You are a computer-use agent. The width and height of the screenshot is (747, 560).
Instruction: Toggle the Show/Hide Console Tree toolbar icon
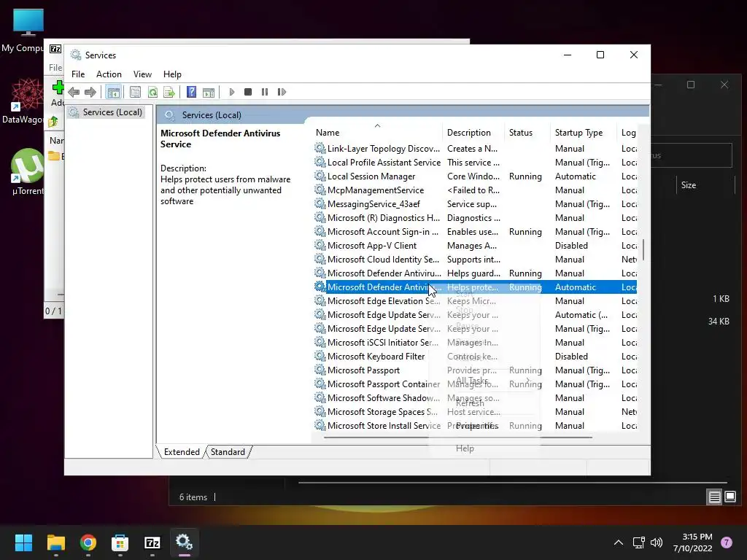(113, 92)
